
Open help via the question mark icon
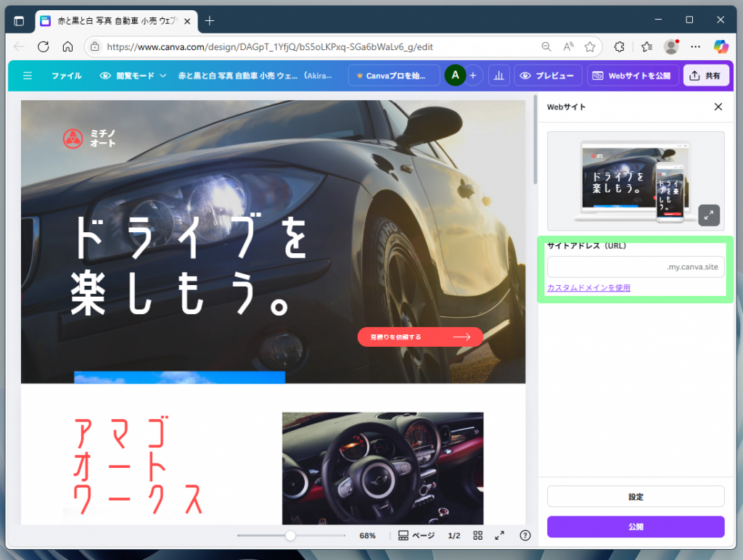pos(525,535)
